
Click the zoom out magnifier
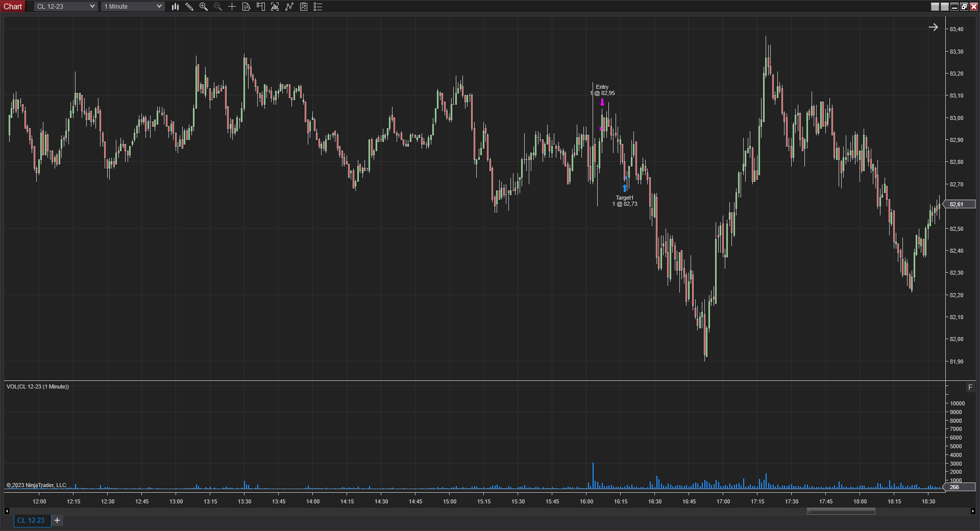(218, 7)
